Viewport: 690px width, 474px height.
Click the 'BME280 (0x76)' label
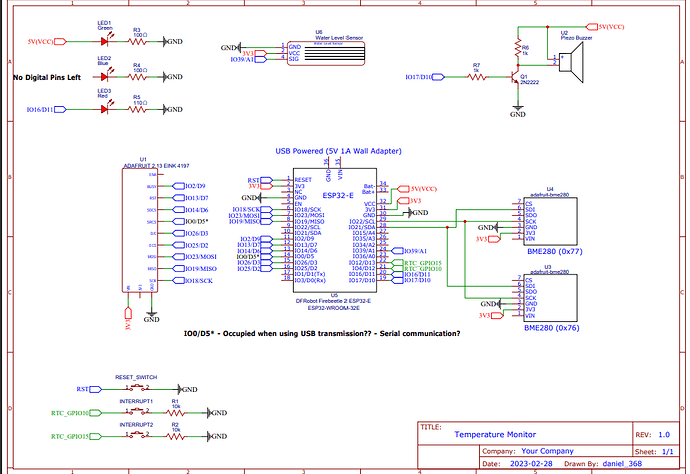coord(551,328)
